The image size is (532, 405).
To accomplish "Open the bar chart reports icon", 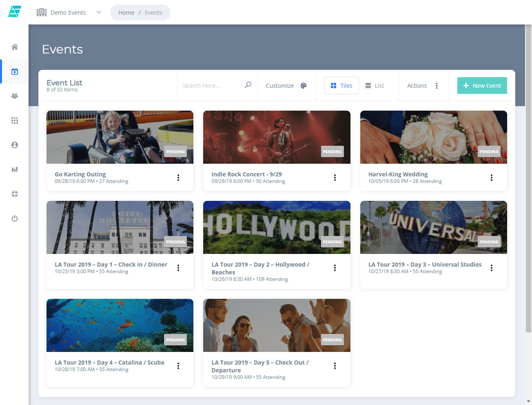I will click(x=15, y=169).
